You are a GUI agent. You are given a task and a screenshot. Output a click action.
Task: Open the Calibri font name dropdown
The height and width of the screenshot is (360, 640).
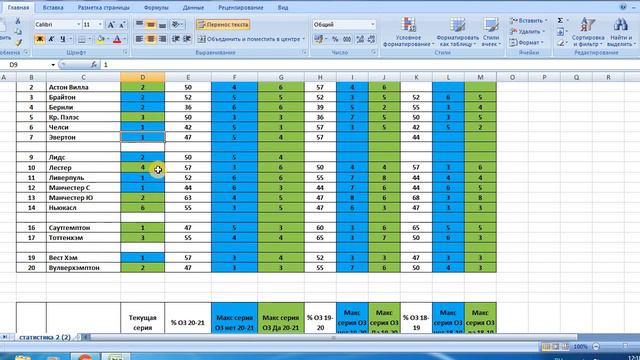pos(78,25)
